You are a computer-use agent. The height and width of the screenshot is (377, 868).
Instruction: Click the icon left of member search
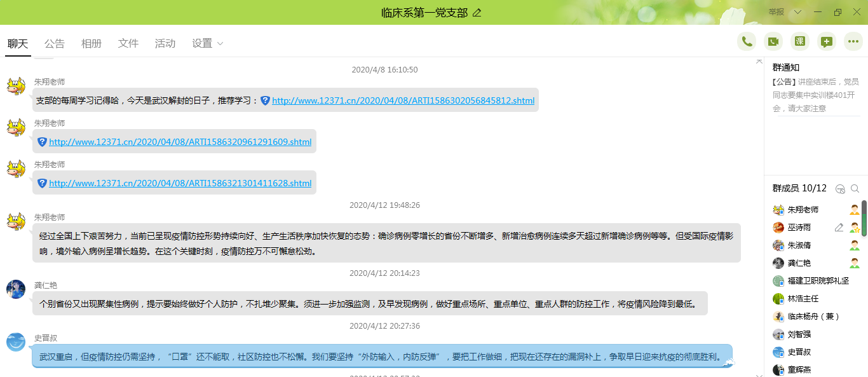tap(840, 189)
